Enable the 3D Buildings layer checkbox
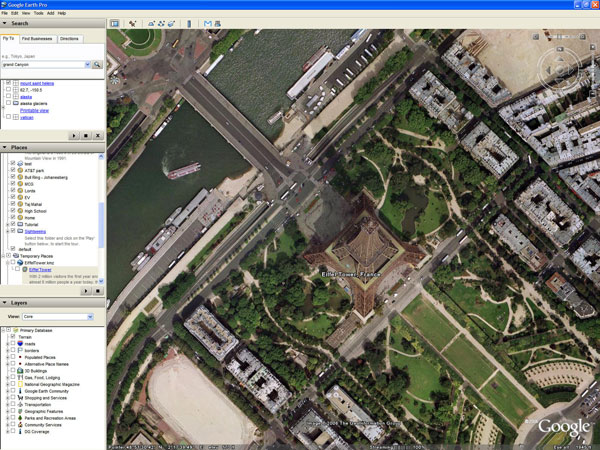The height and width of the screenshot is (450, 600). pyautogui.click(x=13, y=371)
